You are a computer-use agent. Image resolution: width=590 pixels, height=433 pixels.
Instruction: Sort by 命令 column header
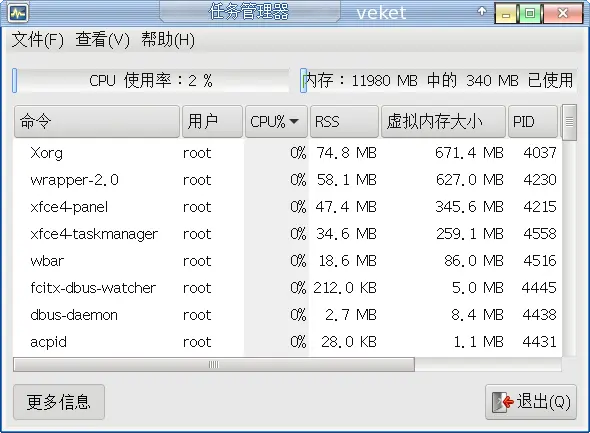97,122
